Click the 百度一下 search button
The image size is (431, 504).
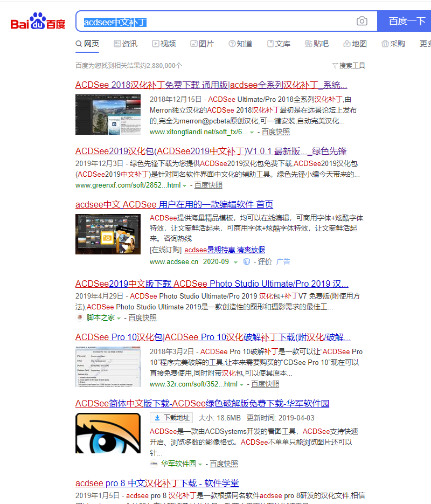point(405,21)
